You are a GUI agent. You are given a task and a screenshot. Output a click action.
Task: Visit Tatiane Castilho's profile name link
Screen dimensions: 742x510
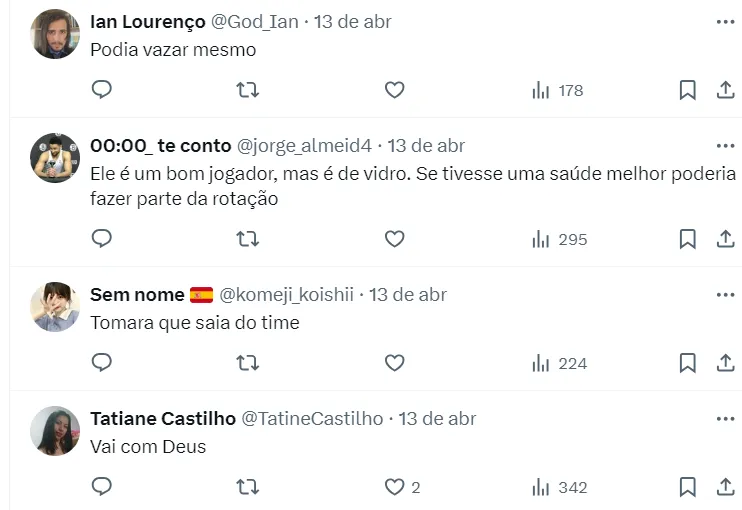coord(163,419)
